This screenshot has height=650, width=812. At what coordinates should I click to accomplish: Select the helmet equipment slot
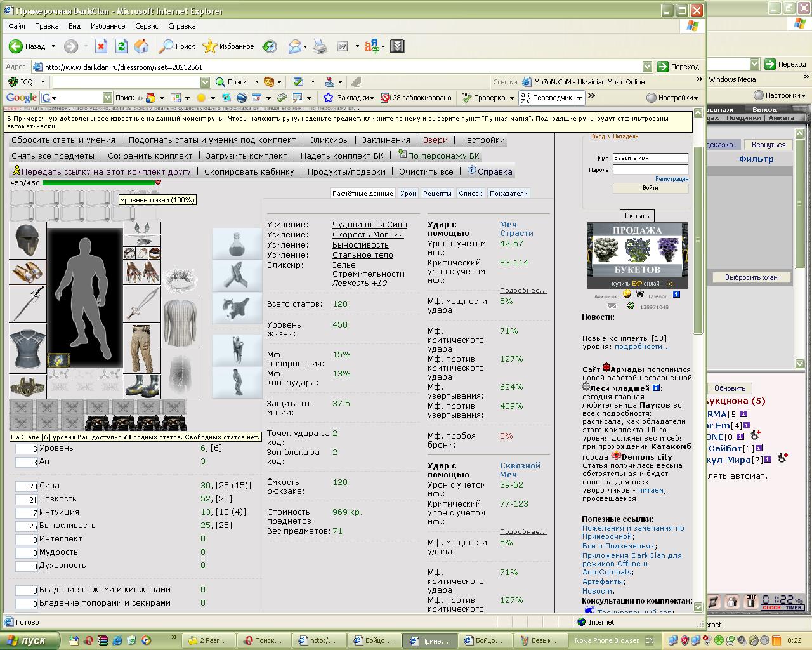point(28,240)
